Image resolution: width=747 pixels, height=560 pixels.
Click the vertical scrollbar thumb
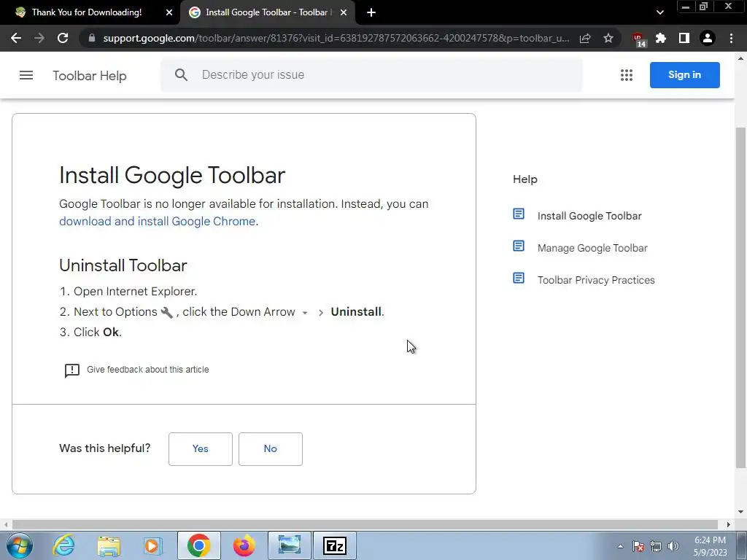[x=740, y=297]
